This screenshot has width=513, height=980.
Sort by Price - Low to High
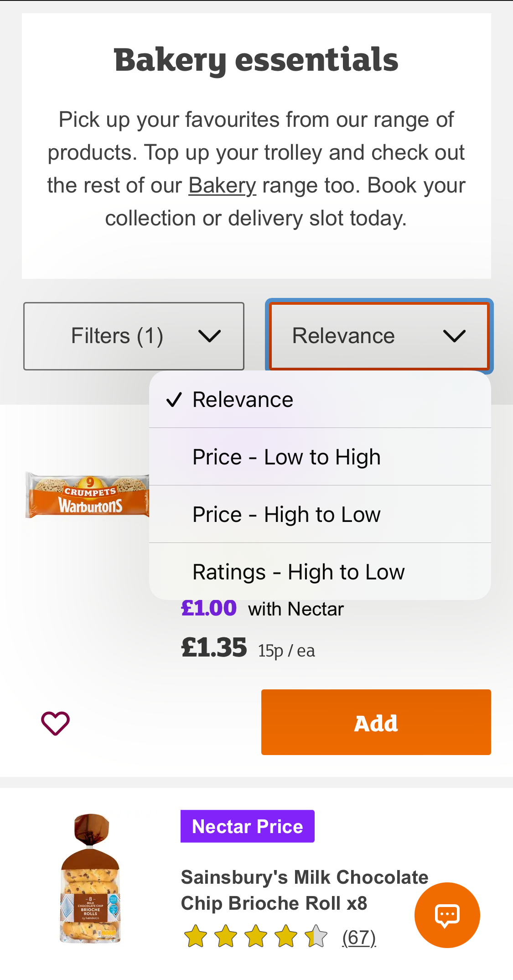point(286,457)
